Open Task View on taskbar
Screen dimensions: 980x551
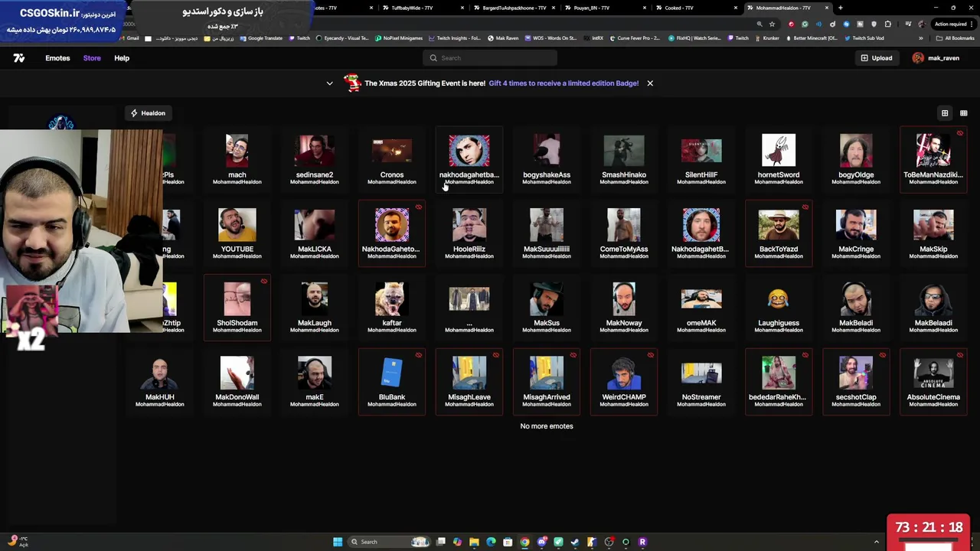click(x=441, y=542)
